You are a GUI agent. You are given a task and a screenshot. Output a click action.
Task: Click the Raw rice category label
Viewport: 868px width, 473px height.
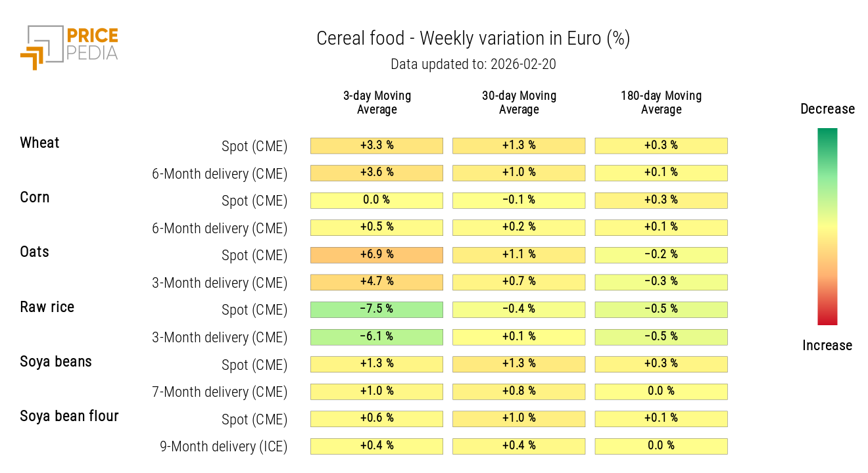(47, 307)
